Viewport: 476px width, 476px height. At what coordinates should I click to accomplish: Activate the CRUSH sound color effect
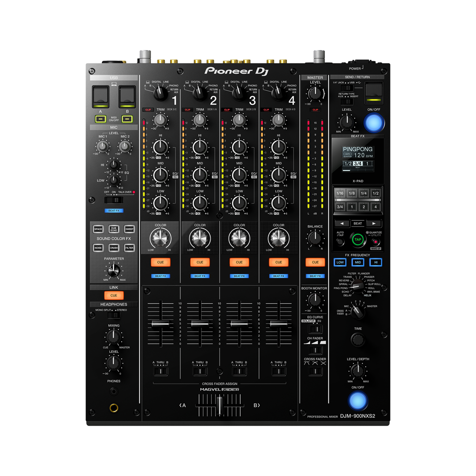(x=114, y=248)
